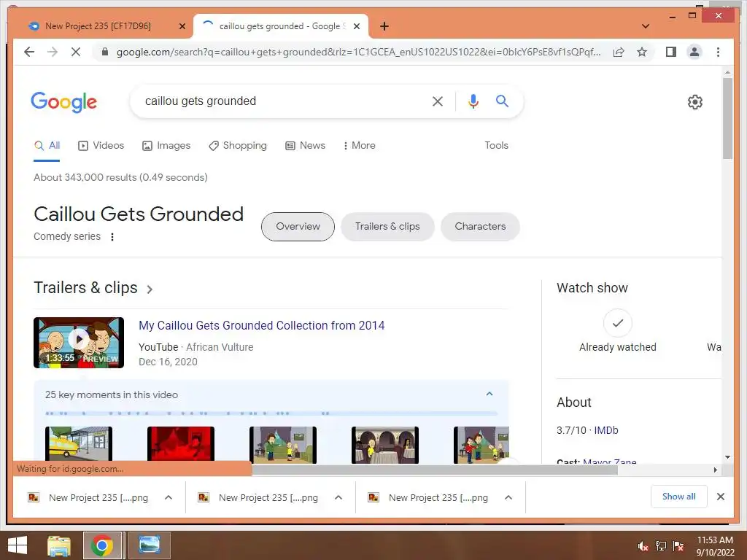Bookmark this page with the star

pos(642,52)
